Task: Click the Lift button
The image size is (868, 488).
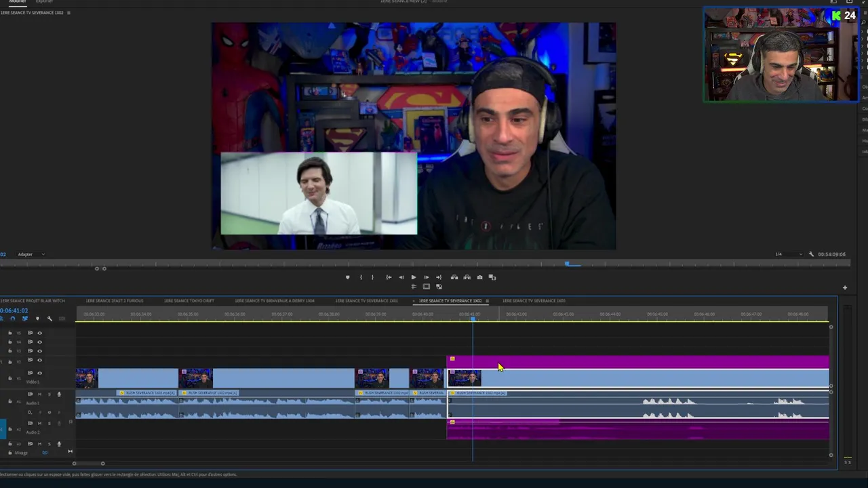Action: coord(454,277)
